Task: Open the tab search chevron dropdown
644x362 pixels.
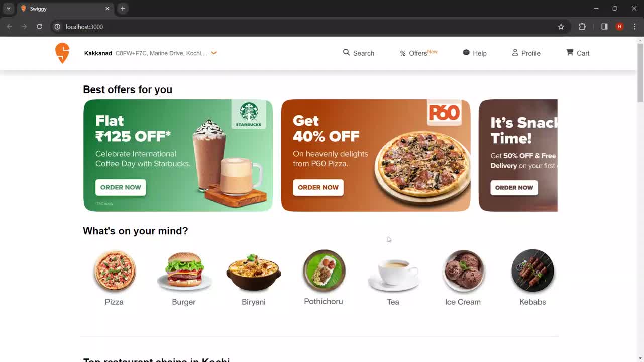Action: pyautogui.click(x=8, y=9)
